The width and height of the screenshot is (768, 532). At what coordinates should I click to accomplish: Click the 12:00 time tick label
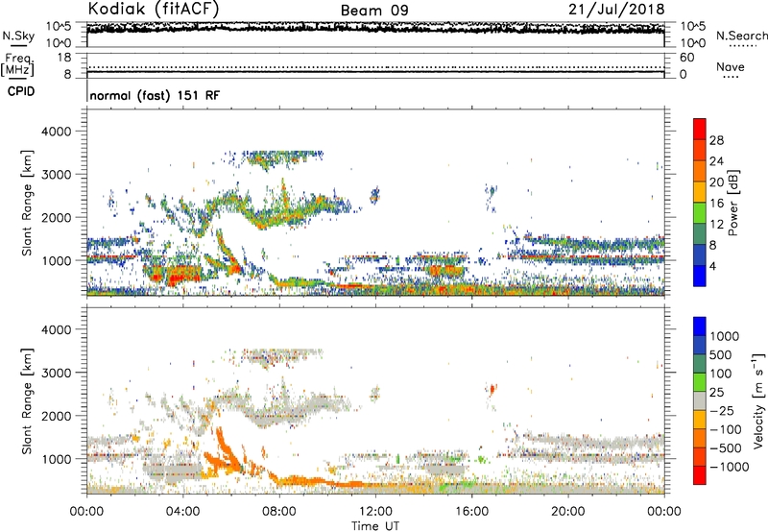click(x=375, y=512)
